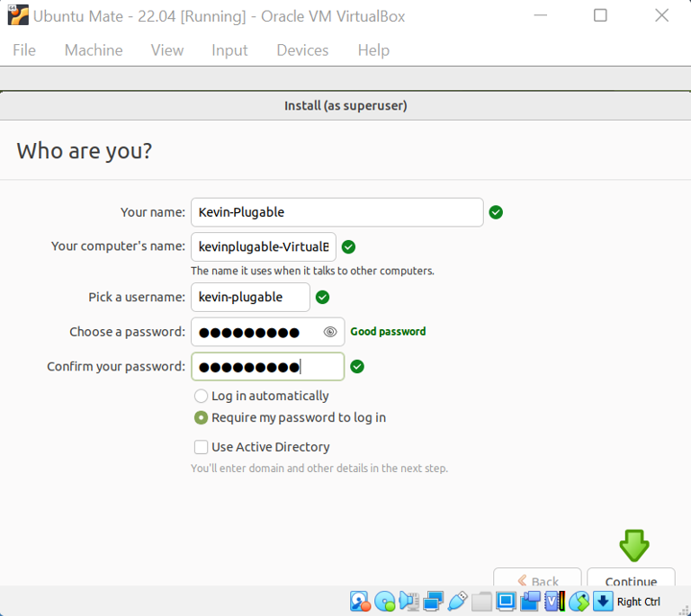Screen dimensions: 691x616
Task: Click the virtualization CPU load indicator icon
Action: 554,601
